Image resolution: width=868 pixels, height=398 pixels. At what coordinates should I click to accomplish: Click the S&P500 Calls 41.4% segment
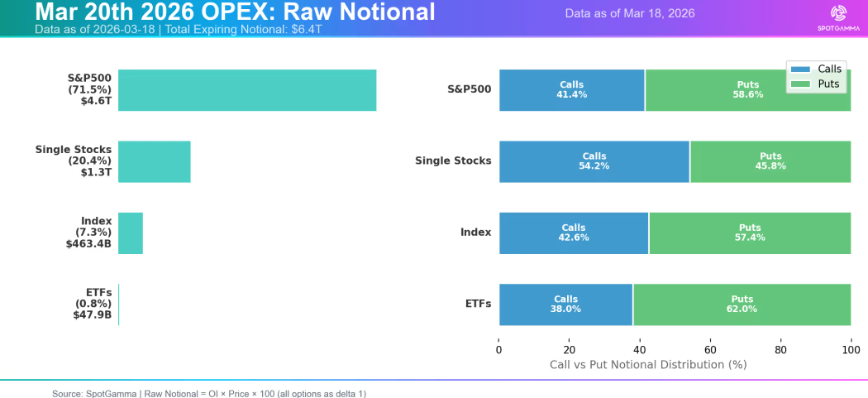pyautogui.click(x=571, y=90)
